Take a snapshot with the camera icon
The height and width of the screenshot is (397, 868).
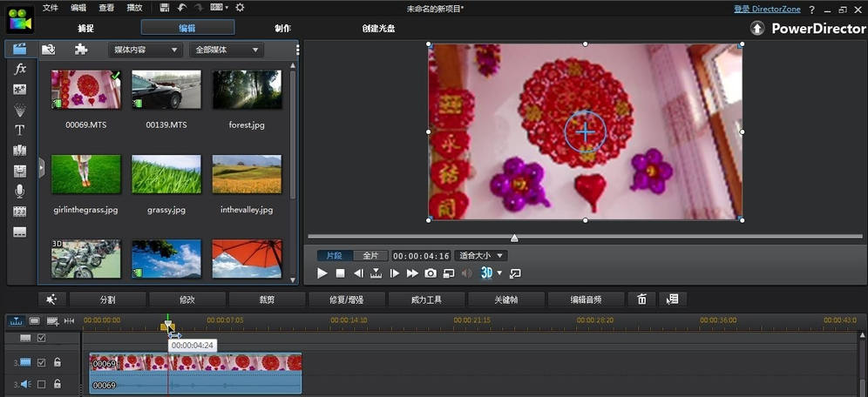(431, 273)
